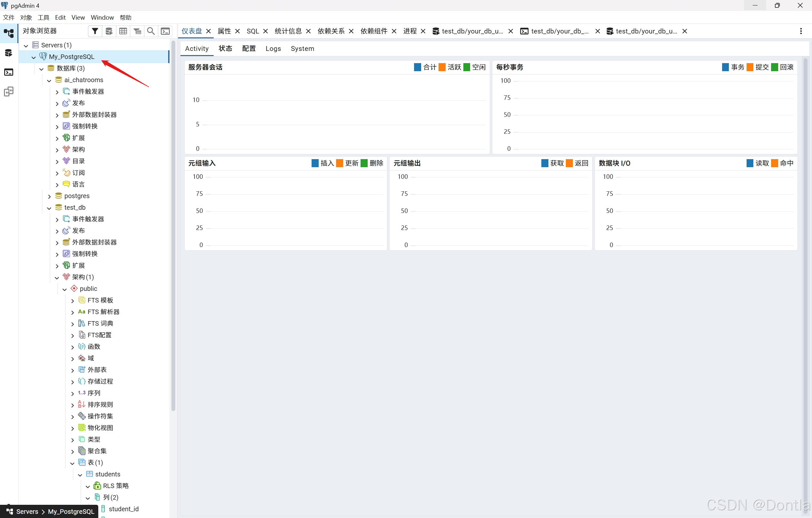The height and width of the screenshot is (518, 812).
Task: Switch to the 属性 tab
Action: click(x=225, y=31)
